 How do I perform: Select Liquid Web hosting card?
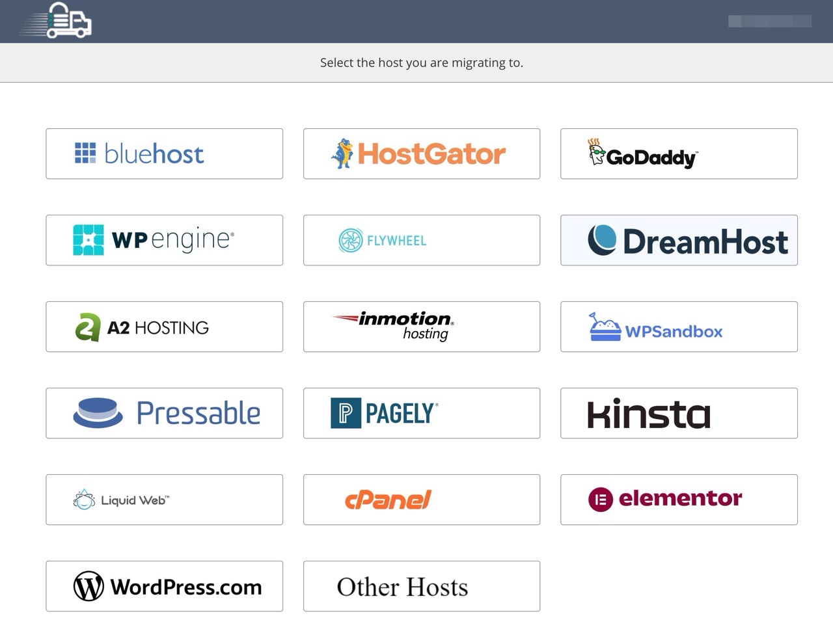[x=164, y=500]
